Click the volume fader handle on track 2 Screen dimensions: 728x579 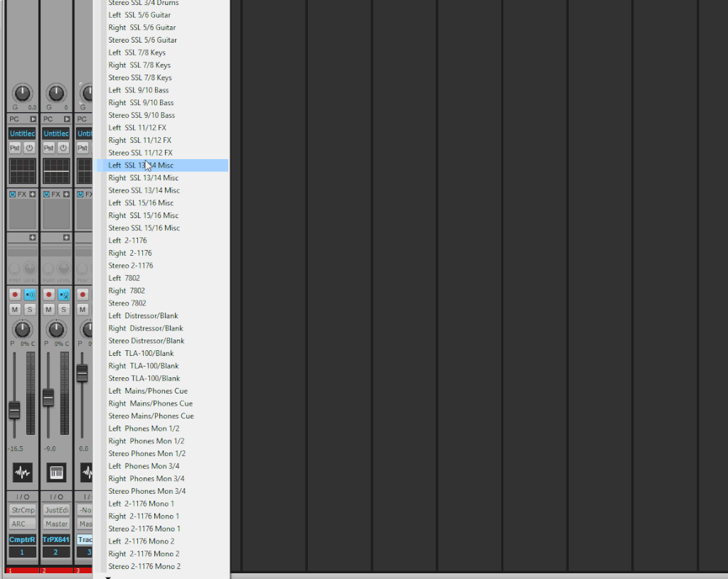tap(48, 398)
